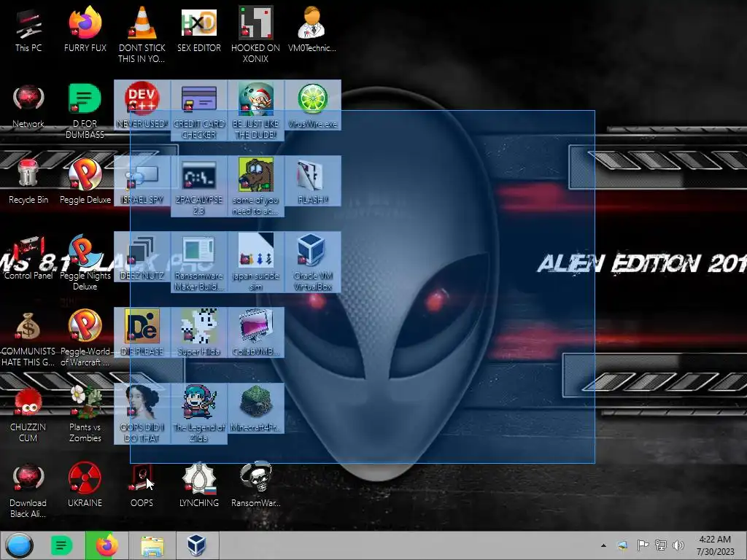Click the CHUZZIN CUM red fuzzball icon
Screen dimensions: 747x560
tap(28, 413)
